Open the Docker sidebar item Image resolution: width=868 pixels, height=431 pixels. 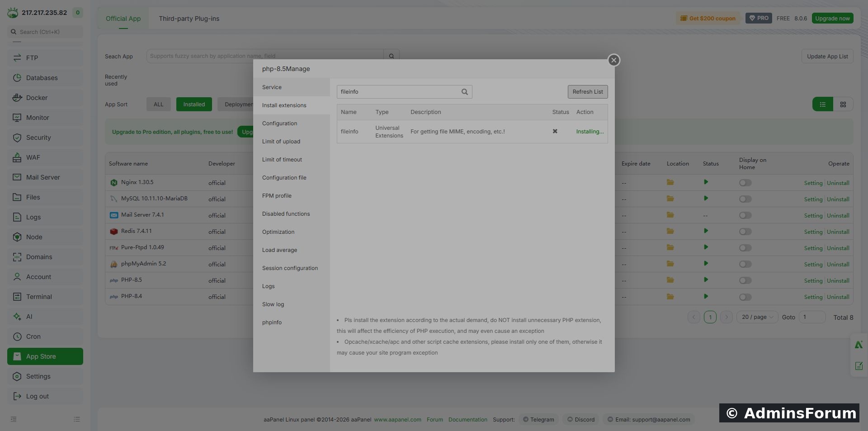click(45, 98)
